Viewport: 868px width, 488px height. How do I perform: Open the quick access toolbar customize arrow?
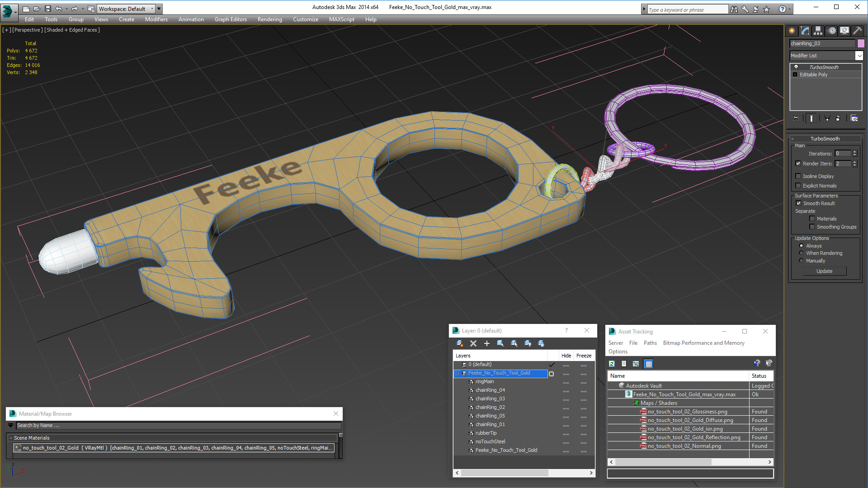click(x=159, y=9)
